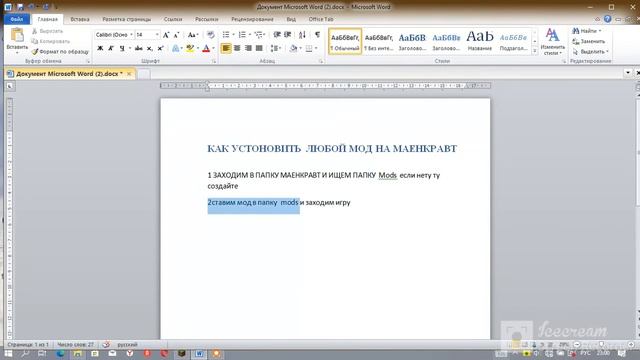Click the Save icon in Quick Access toolbar
Screen dimensions: 640x360
click(x=20, y=7)
